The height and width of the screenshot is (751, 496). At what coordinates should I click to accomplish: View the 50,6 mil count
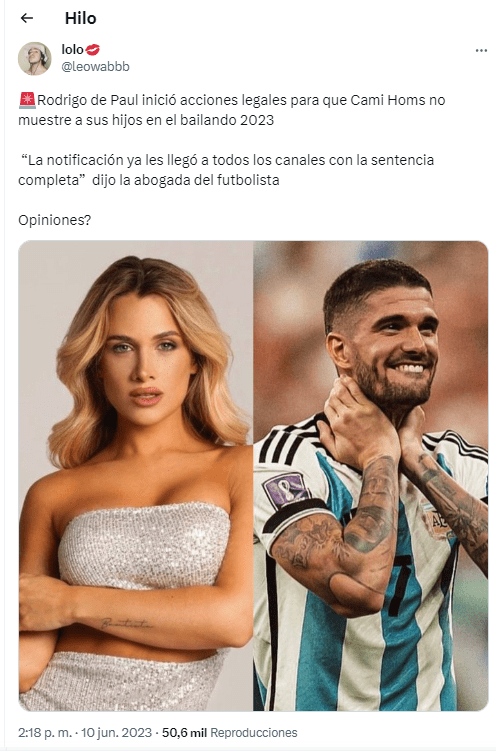tap(184, 733)
